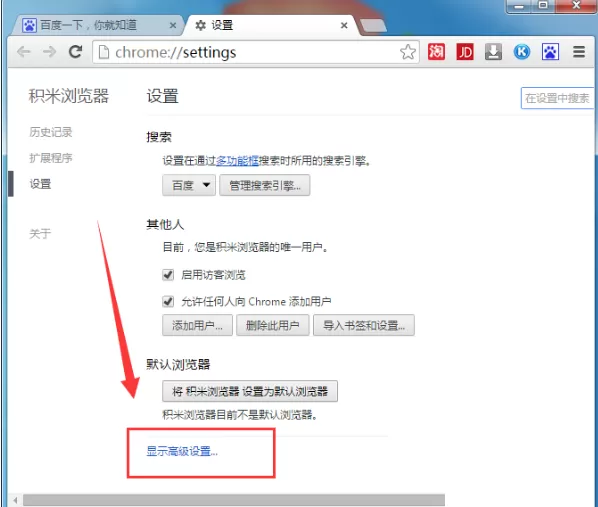Click the blue K extension icon
598x507 pixels.
pyautogui.click(x=522, y=52)
